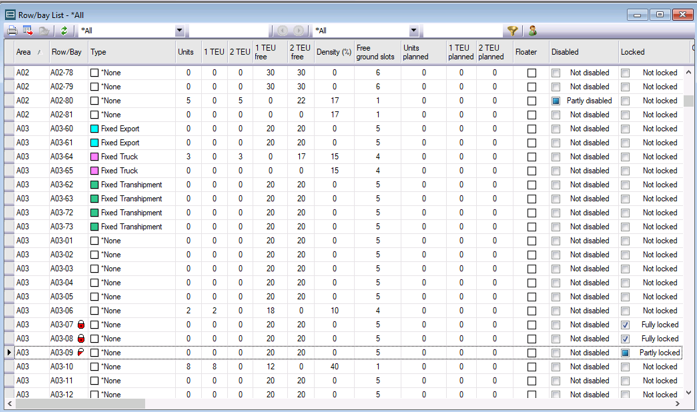Toggle Floater checkbox for A03-10
The image size is (700, 415).
tap(531, 367)
